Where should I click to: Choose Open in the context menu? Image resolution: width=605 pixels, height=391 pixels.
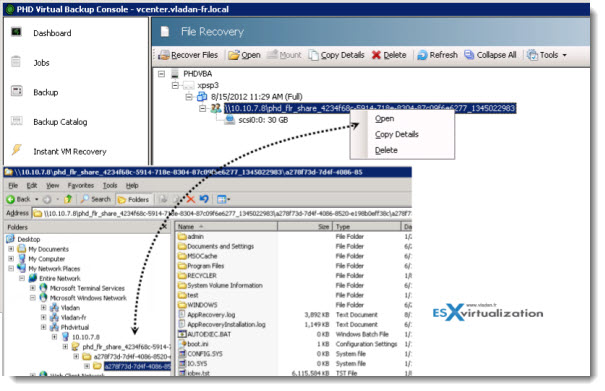coord(384,119)
